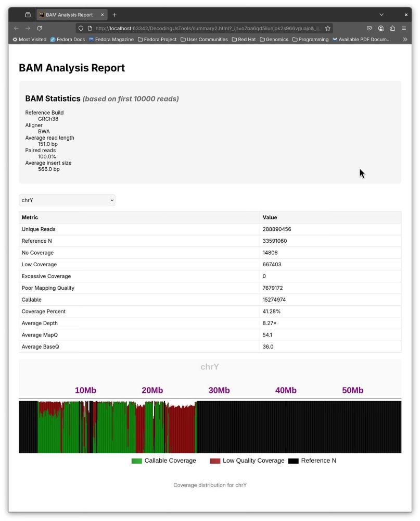The width and height of the screenshot is (420, 521).
Task: Open the Firefox View icon in tab bar
Action: pos(28,15)
